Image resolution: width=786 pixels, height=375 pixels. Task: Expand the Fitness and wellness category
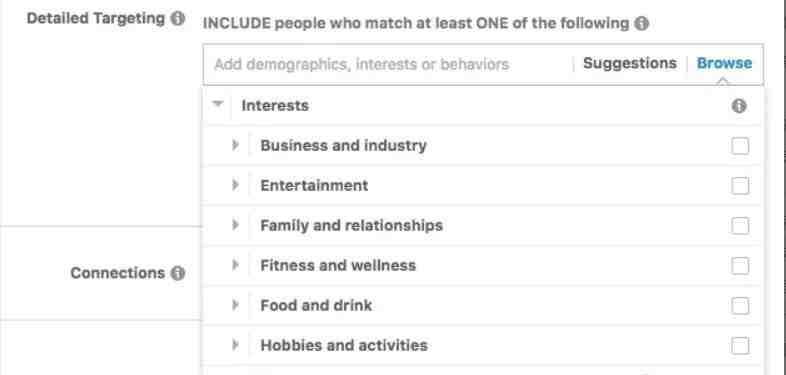pos(235,265)
